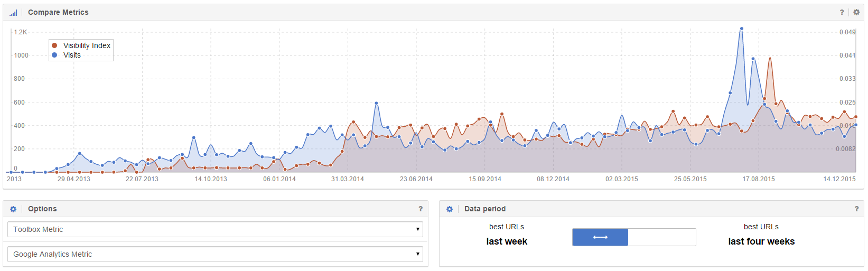Click the Data period gear icon

450,209
